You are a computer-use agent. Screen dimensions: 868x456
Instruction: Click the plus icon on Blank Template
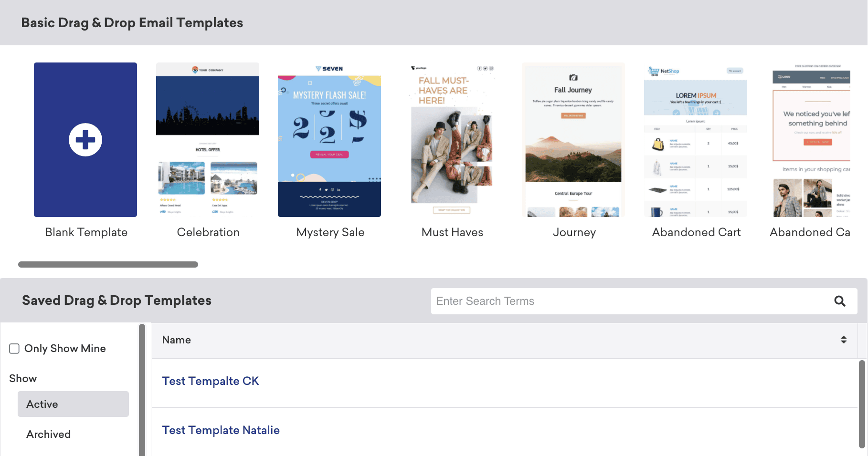click(85, 140)
